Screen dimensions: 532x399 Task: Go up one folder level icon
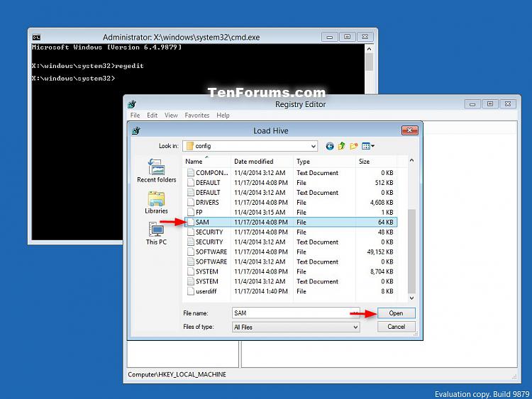click(x=342, y=146)
